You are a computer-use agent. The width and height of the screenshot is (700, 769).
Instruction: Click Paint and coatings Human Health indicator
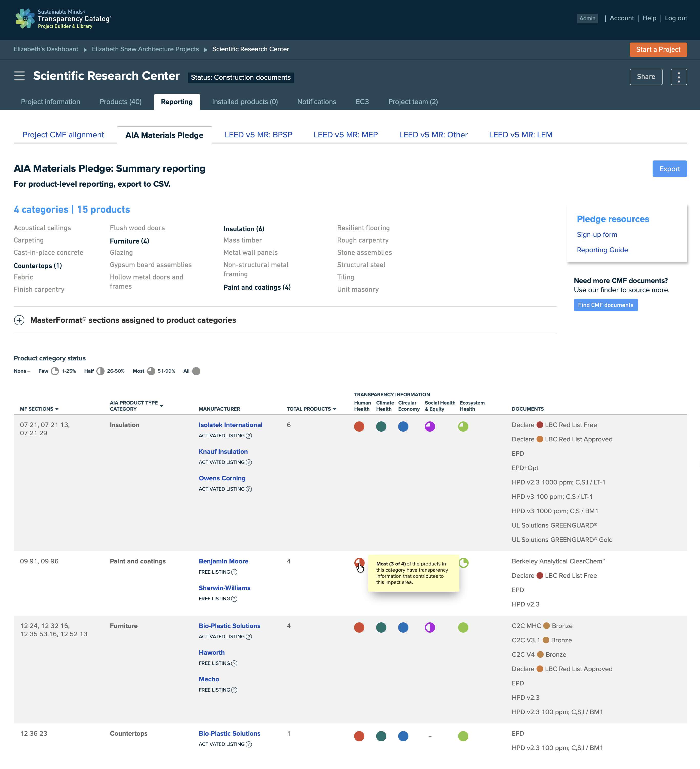359,563
